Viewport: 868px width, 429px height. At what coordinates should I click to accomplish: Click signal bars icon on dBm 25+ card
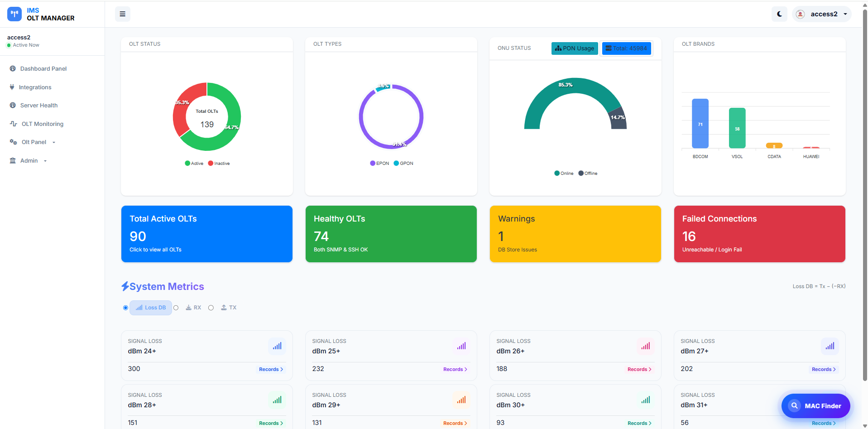click(x=461, y=346)
